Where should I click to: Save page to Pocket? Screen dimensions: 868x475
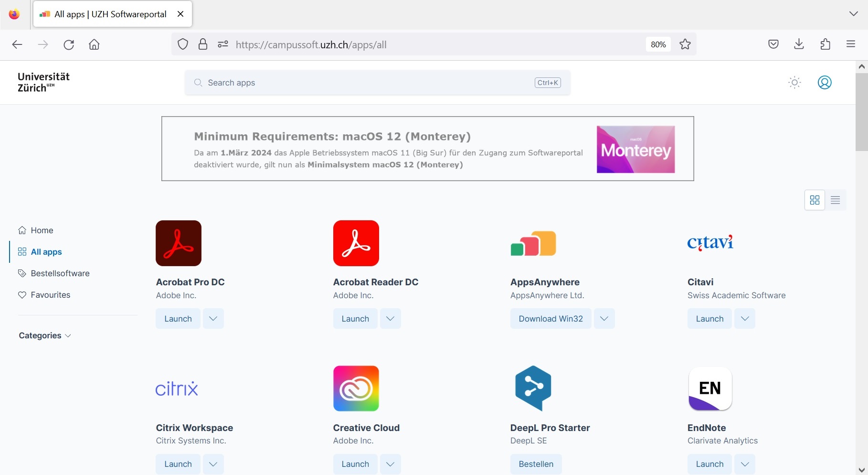click(x=773, y=44)
